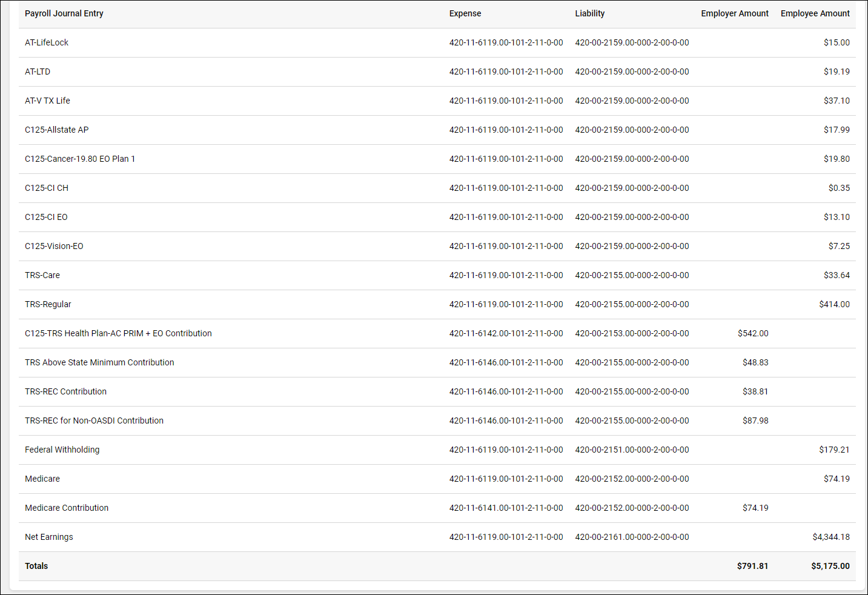Click the Expense column header

coord(465,13)
